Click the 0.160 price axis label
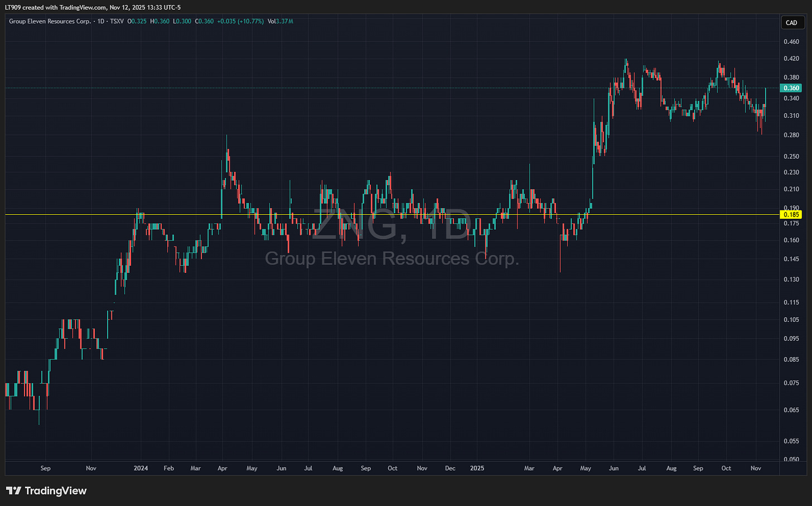 [x=791, y=240]
